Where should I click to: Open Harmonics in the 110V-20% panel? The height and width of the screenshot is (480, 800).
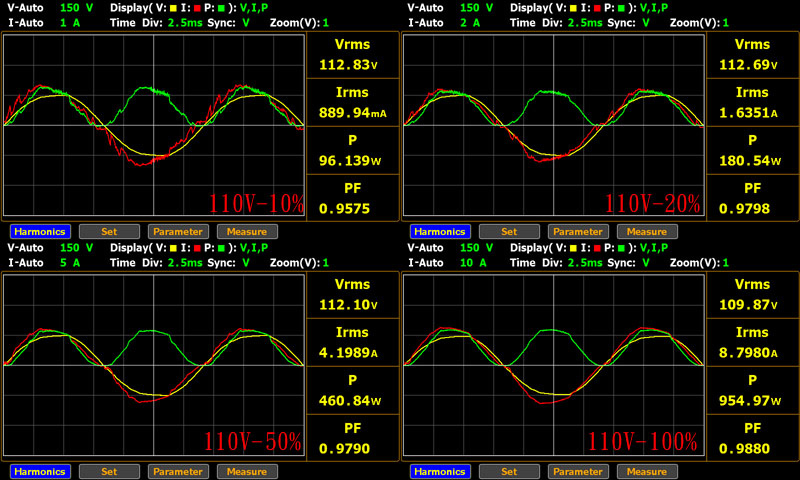pos(440,232)
